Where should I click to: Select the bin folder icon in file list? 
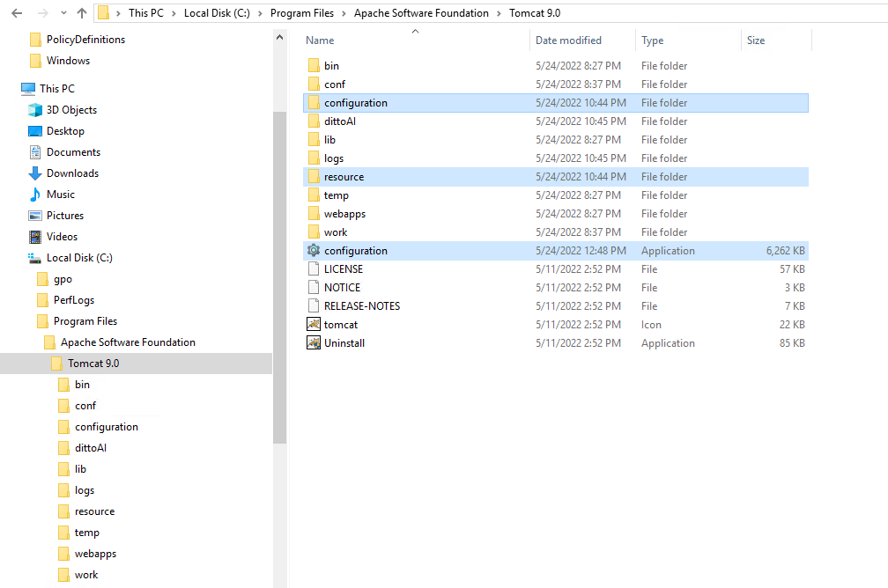pyautogui.click(x=314, y=66)
